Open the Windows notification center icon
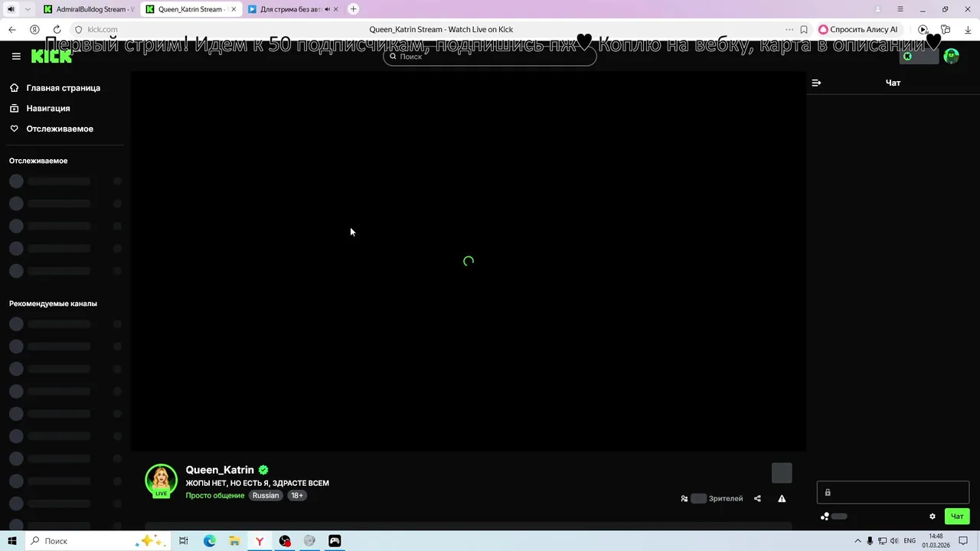 tap(965, 541)
